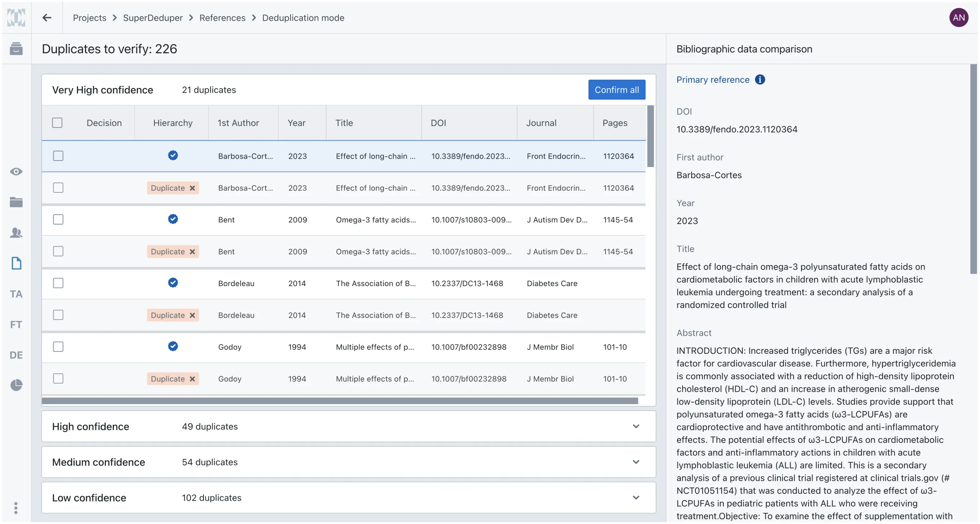This screenshot has height=524, width=980.
Task: Select the References document icon in the sidebar
Action: (16, 263)
